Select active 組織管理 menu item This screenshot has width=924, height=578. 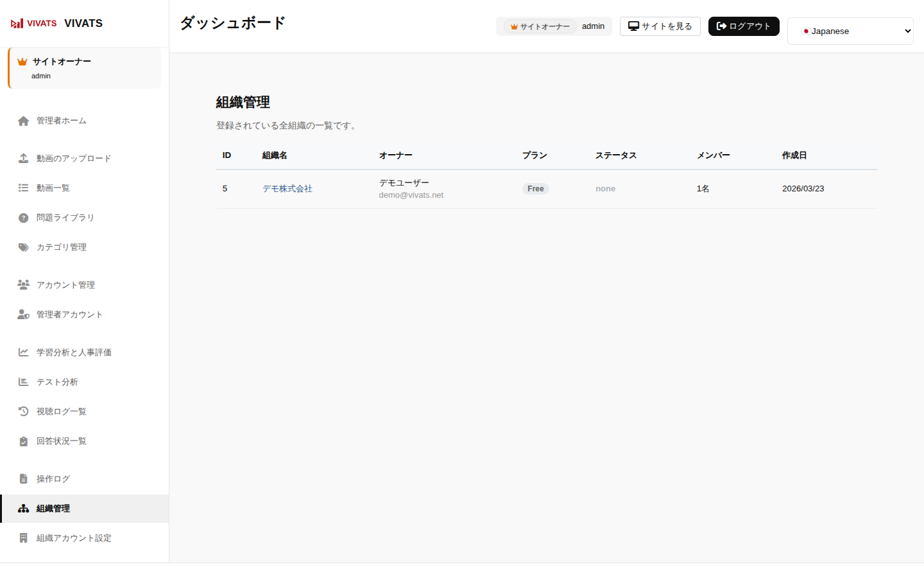[x=85, y=509]
